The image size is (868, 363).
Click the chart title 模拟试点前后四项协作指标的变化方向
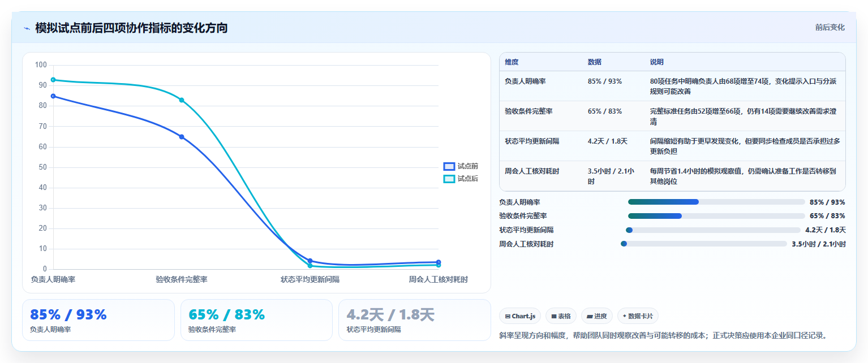pyautogui.click(x=131, y=28)
